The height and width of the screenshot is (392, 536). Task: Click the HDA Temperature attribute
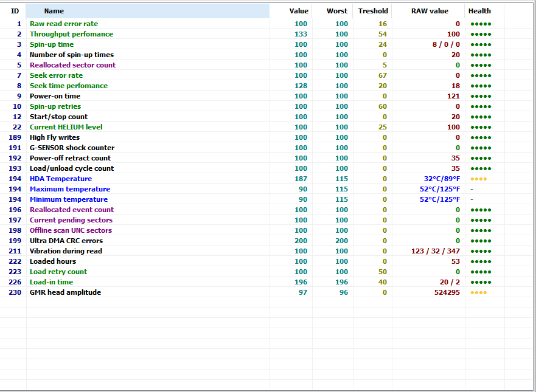pos(61,179)
